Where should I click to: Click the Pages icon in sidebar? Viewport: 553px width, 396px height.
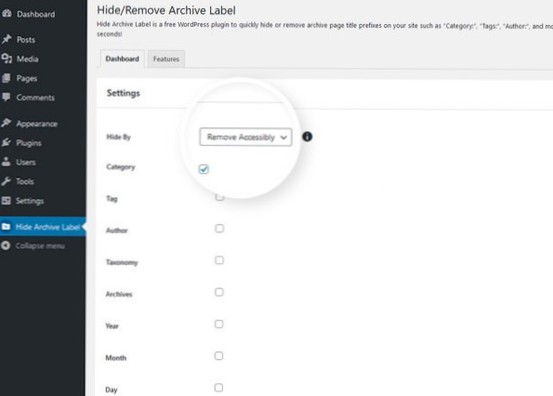[6, 78]
